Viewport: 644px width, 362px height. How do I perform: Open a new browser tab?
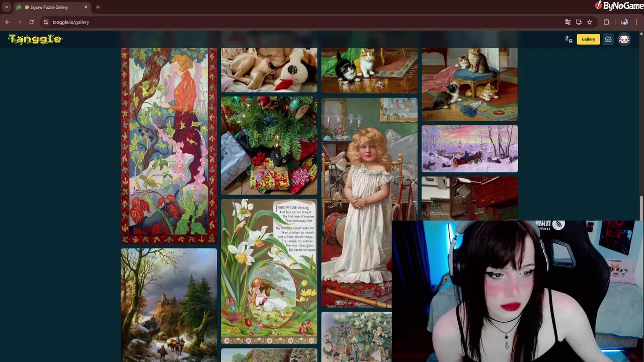pyautogui.click(x=98, y=7)
